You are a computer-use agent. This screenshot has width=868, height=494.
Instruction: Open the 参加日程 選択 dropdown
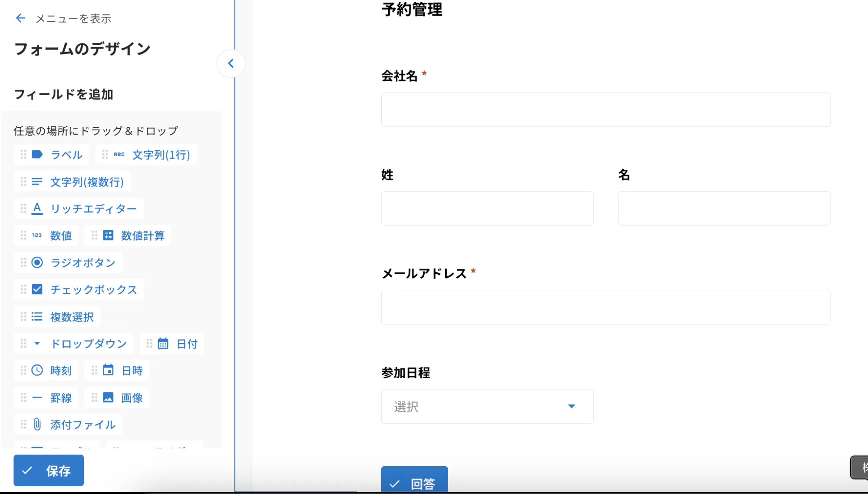coord(487,406)
